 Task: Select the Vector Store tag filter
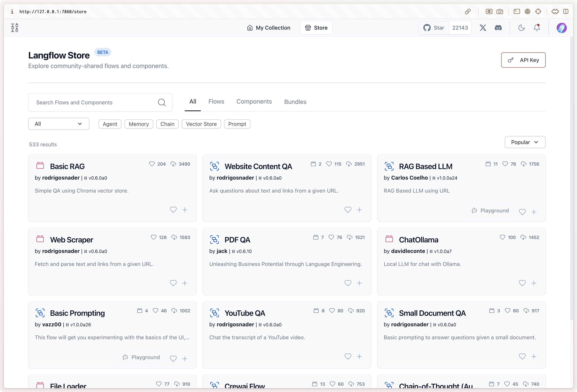click(201, 124)
